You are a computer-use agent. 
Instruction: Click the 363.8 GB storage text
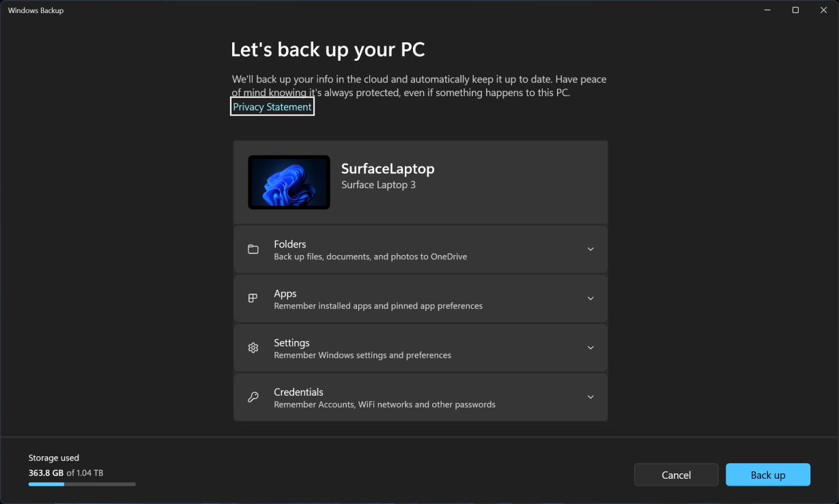pyautogui.click(x=44, y=472)
